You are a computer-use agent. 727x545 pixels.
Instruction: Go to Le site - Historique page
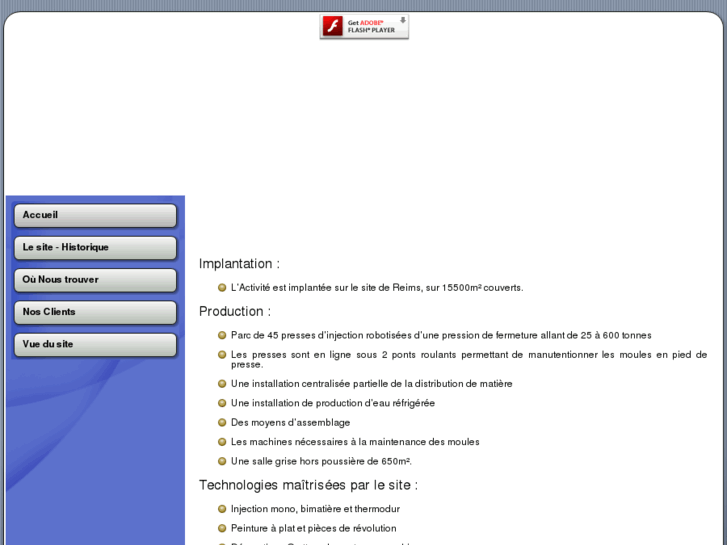tap(95, 248)
